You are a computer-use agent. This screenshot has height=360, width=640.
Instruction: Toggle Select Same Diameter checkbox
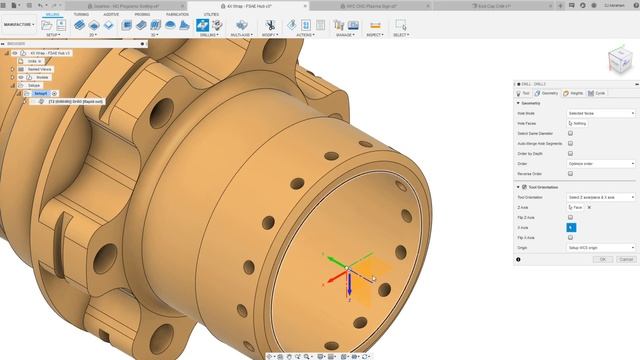tap(571, 133)
